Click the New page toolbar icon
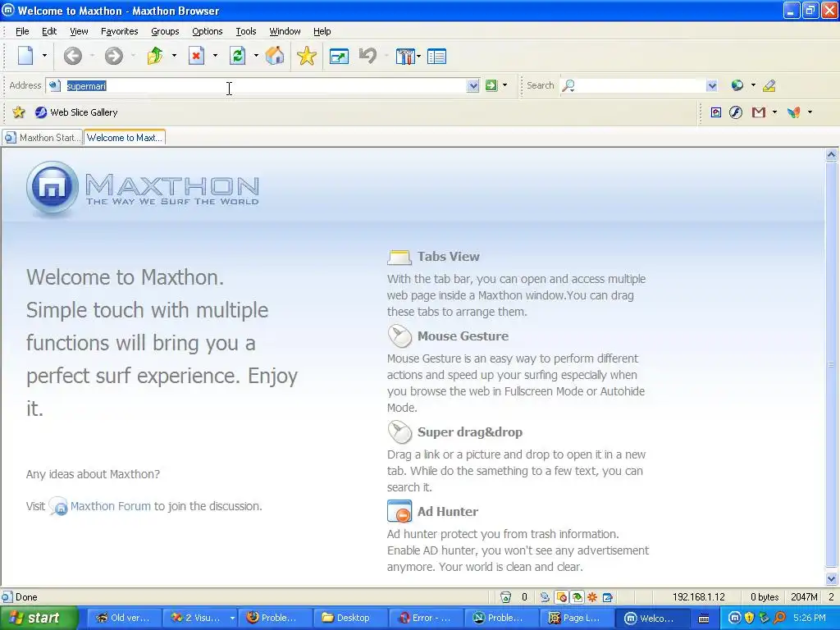 (x=25, y=56)
